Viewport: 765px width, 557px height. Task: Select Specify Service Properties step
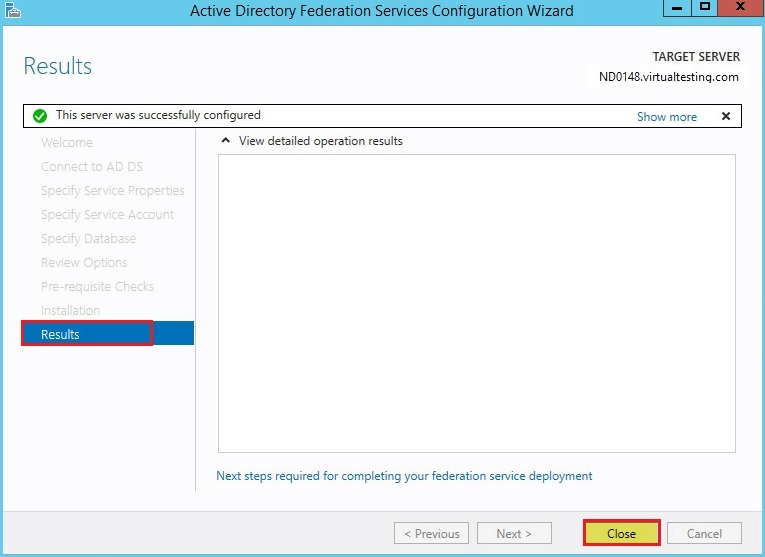113,191
